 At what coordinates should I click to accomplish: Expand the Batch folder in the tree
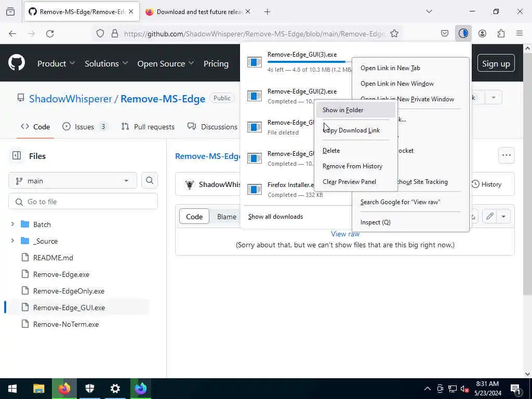[x=12, y=224]
